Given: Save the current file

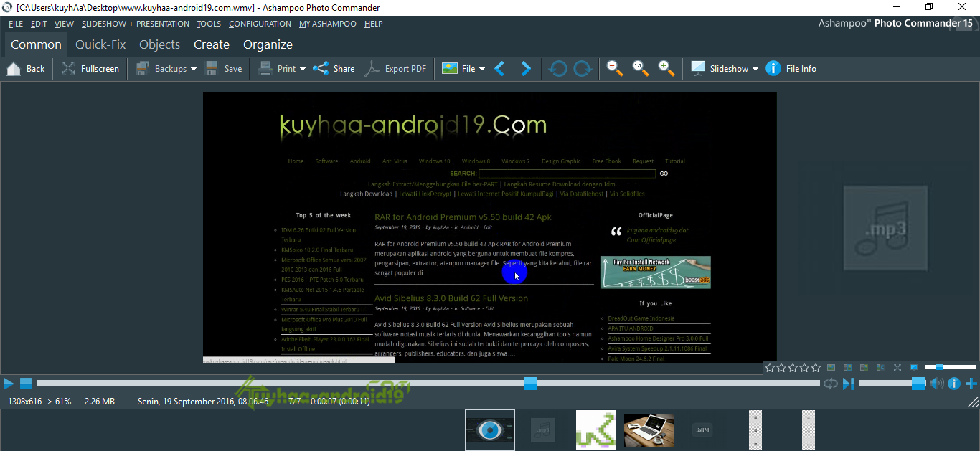Looking at the screenshot, I should (224, 69).
